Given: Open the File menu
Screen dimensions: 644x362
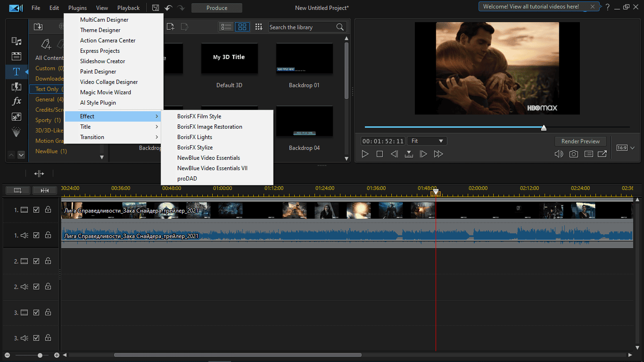Looking at the screenshot, I should click(36, 8).
